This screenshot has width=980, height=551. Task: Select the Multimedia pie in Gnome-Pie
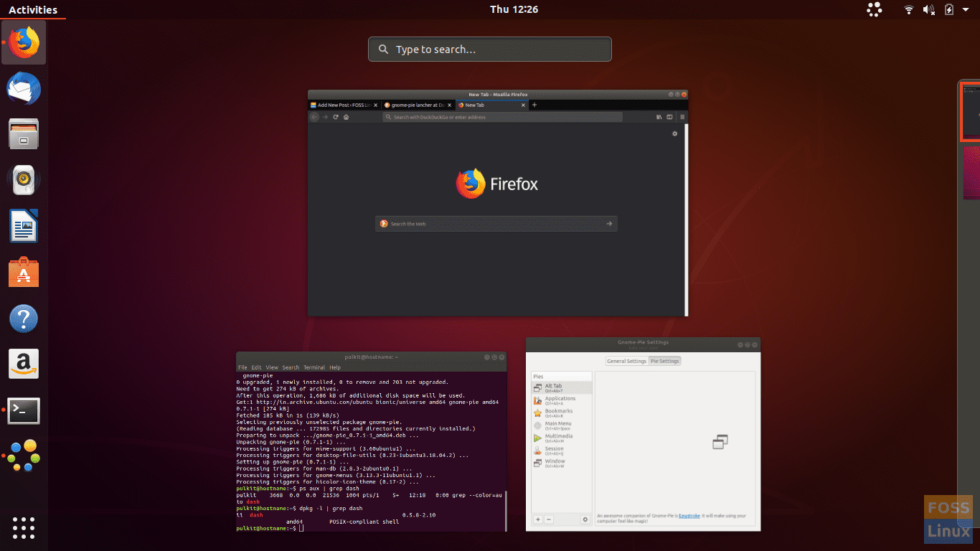click(x=559, y=436)
